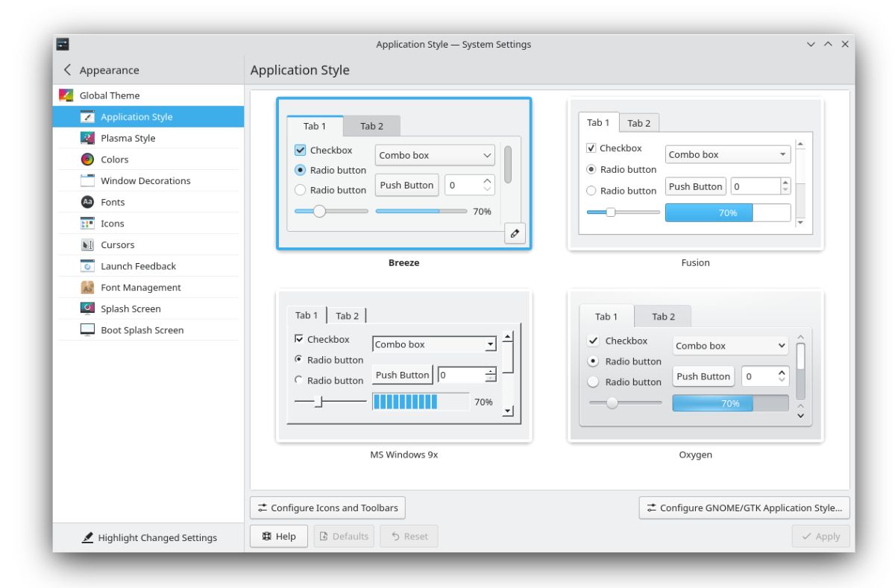Toggle the Checkbox in Oxygen preview

(594, 341)
